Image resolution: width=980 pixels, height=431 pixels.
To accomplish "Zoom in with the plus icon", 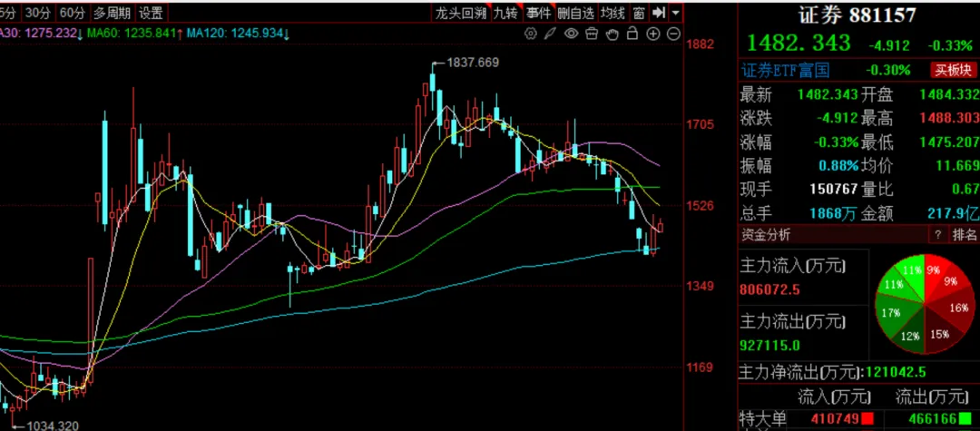I will (653, 34).
